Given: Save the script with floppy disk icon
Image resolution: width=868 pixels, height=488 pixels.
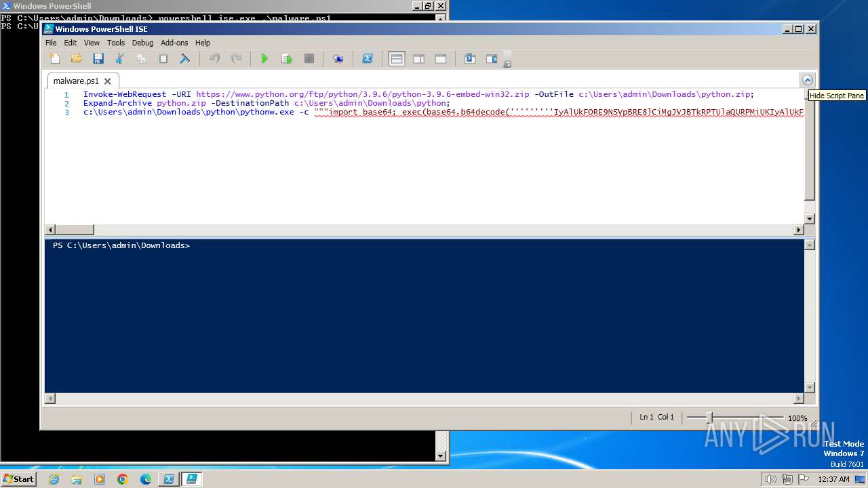Looking at the screenshot, I should pyautogui.click(x=98, y=59).
